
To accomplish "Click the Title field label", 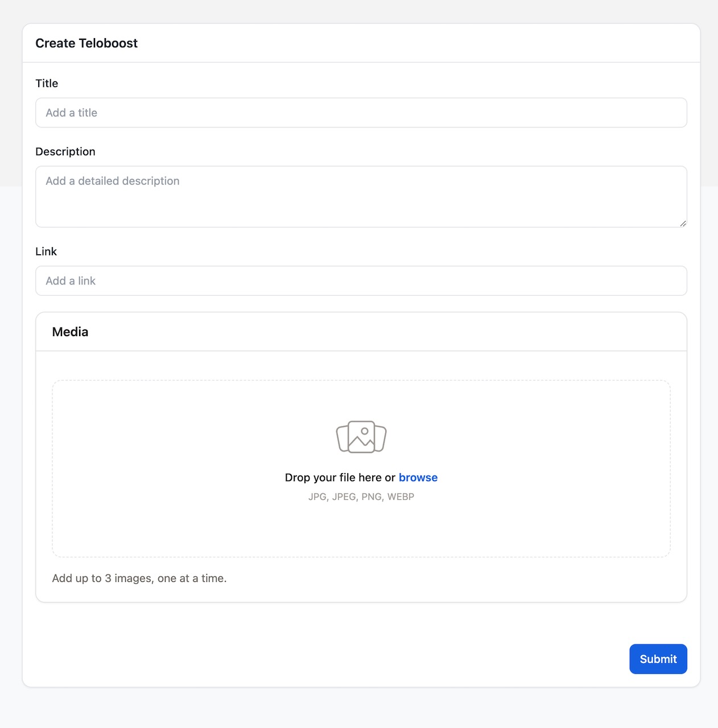I will (x=47, y=84).
